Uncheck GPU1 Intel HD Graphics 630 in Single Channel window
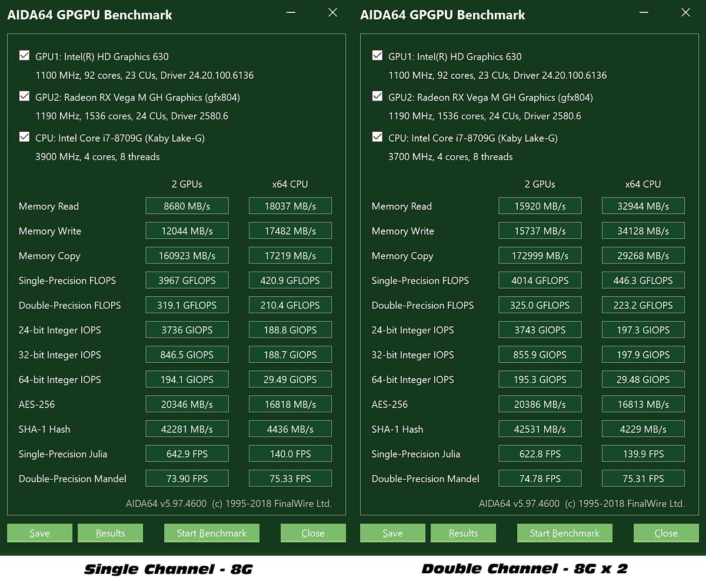The image size is (706, 588). click(x=24, y=56)
